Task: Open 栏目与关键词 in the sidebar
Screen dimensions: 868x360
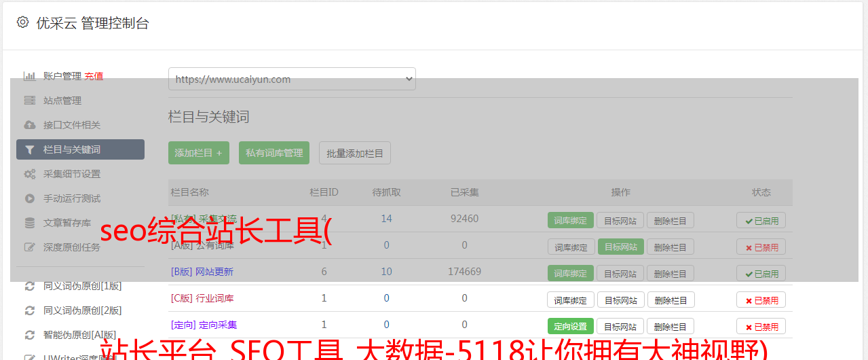Action: (80, 149)
